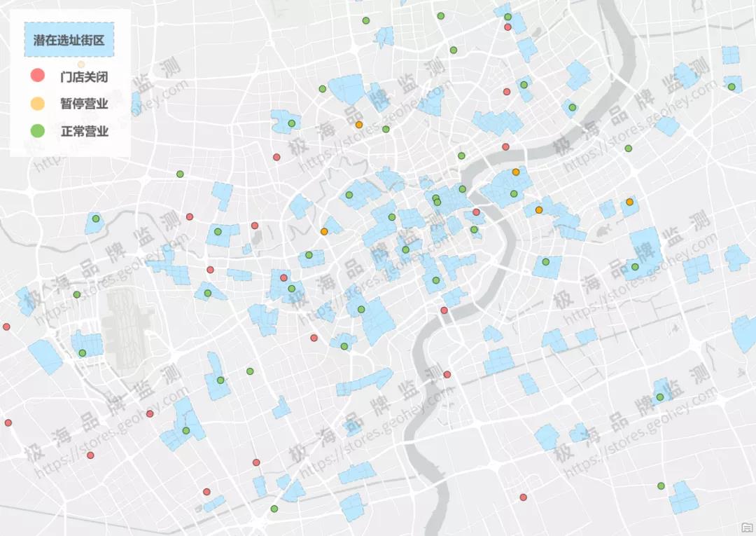Pick the southernmost green open-store marker
Screen dimensions: 756x536
pos(274,509)
